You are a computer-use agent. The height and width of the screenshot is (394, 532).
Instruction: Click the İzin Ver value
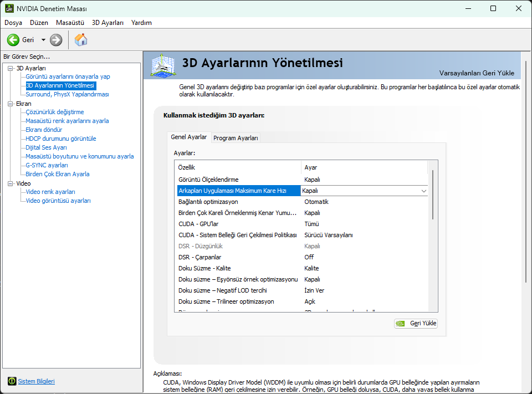point(314,290)
